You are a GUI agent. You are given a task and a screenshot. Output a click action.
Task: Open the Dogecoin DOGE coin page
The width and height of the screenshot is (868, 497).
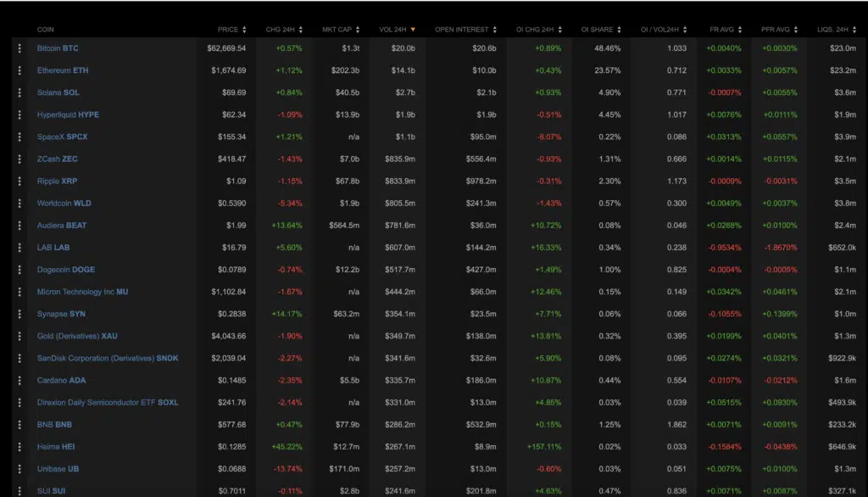click(x=66, y=270)
